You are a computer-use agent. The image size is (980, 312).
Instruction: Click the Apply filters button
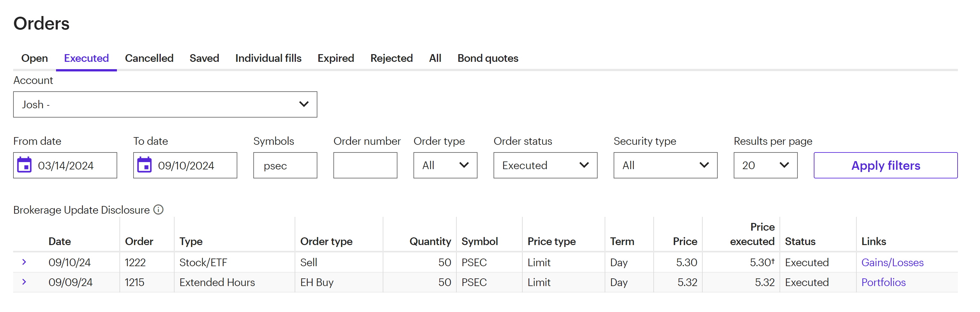(885, 165)
